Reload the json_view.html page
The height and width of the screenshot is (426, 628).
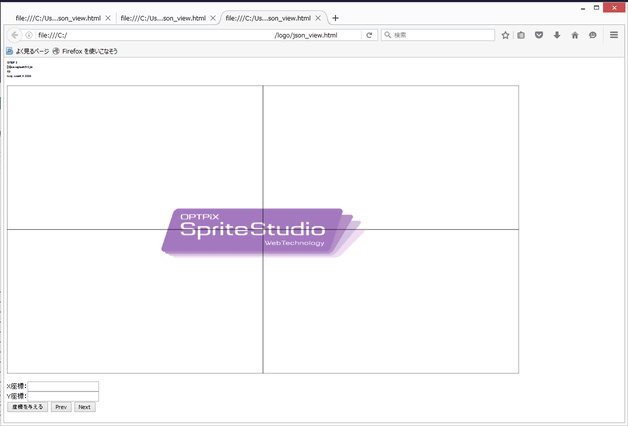coord(369,35)
